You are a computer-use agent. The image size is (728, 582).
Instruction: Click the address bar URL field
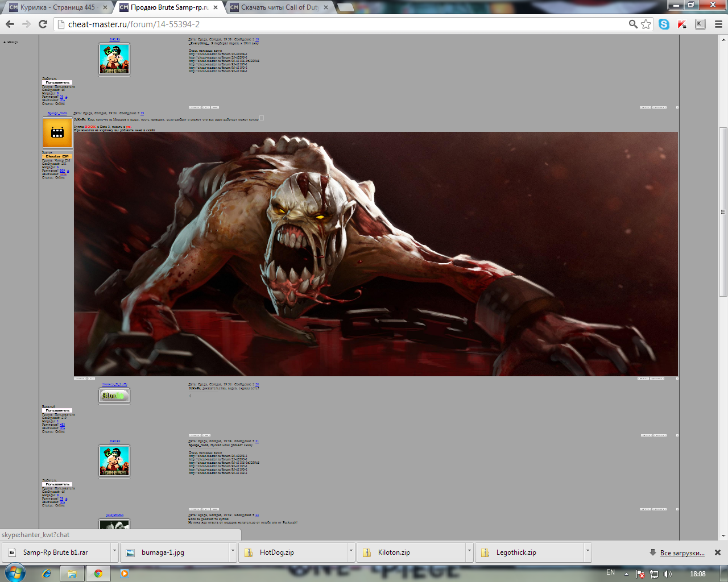(341, 24)
